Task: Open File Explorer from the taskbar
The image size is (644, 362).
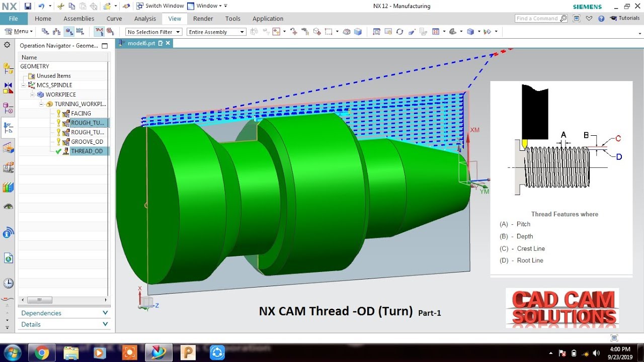Action: pos(71,352)
